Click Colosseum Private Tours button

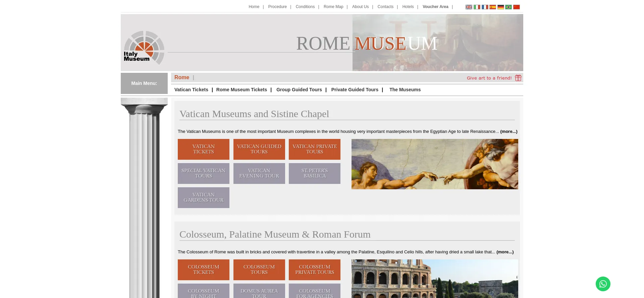(x=315, y=270)
